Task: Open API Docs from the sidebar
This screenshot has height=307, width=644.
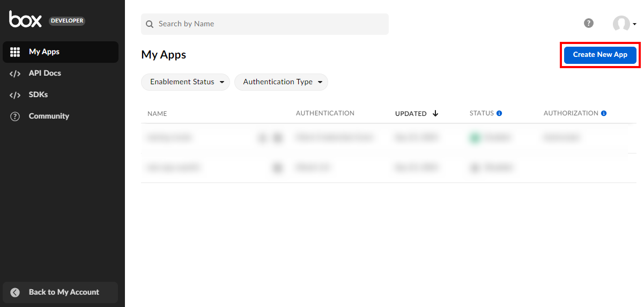Action: coord(45,74)
